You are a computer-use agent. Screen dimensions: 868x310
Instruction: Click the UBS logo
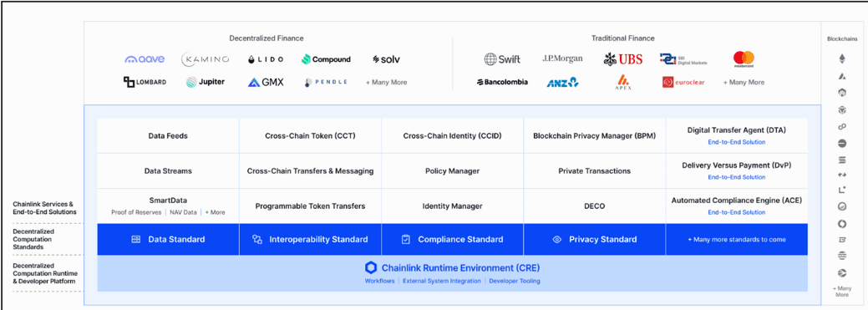[x=622, y=58]
